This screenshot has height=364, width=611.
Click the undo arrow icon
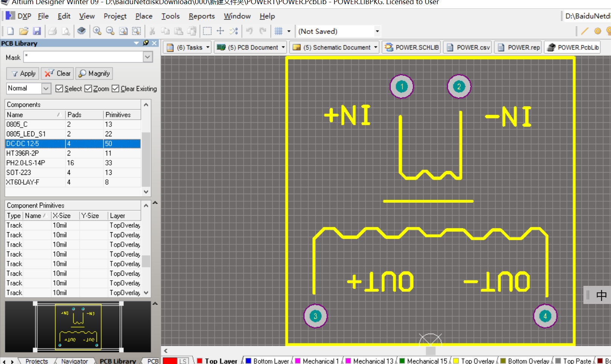(250, 31)
